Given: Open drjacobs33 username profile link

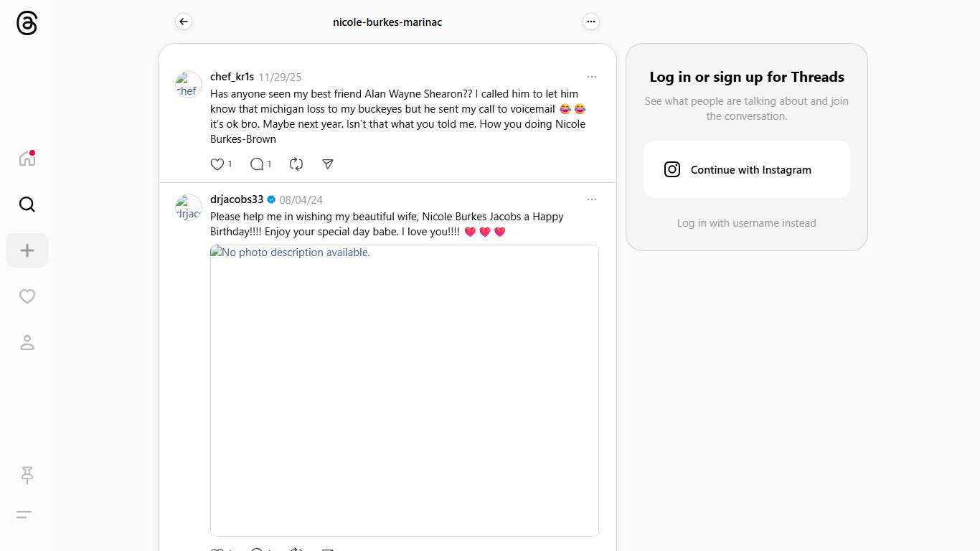Looking at the screenshot, I should [237, 199].
